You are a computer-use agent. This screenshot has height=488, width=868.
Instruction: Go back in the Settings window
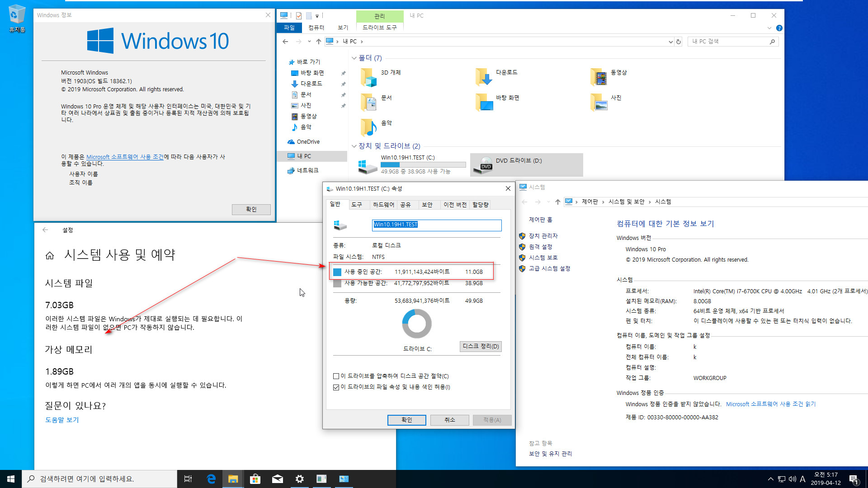click(x=45, y=230)
